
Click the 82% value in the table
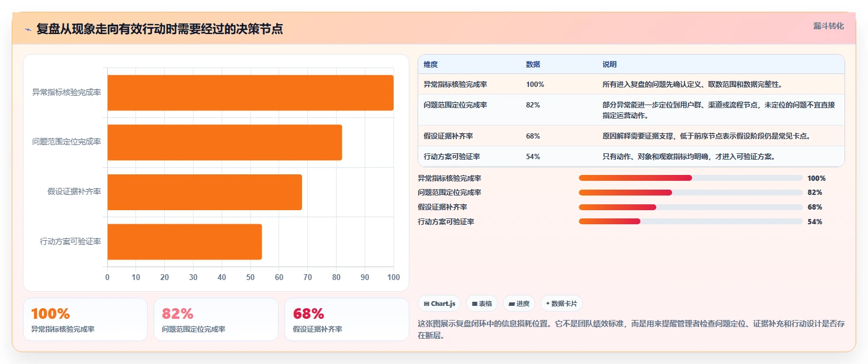(x=533, y=105)
